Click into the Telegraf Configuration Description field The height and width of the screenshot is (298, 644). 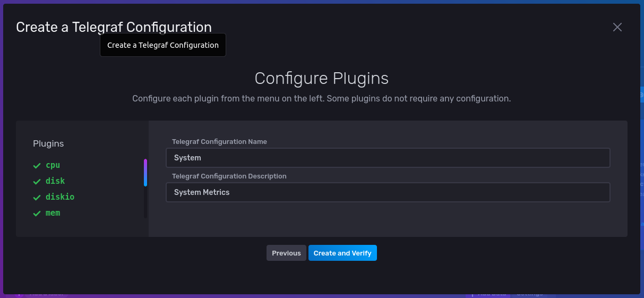click(388, 192)
